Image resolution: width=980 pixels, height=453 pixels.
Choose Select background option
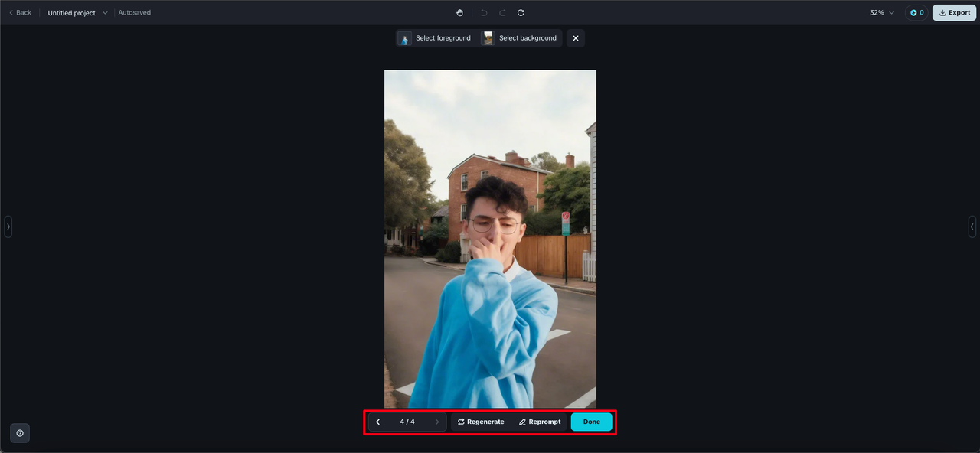[520, 38]
